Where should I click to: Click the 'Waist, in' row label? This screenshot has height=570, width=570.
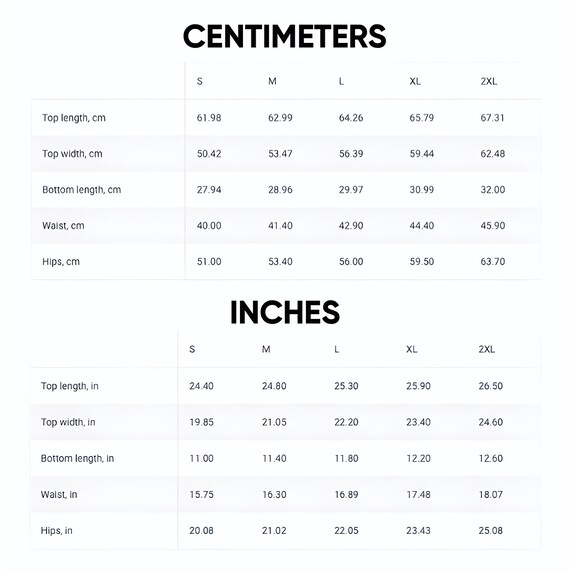pos(59,494)
